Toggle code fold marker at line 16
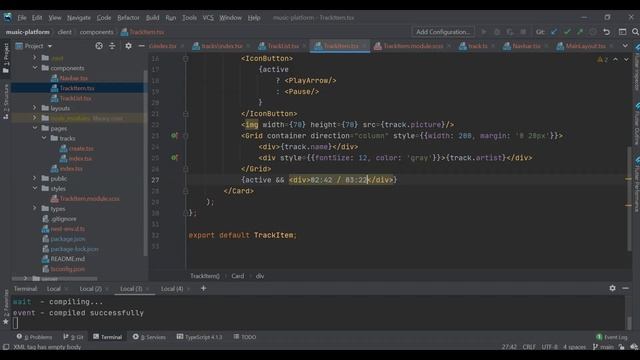 185,59
